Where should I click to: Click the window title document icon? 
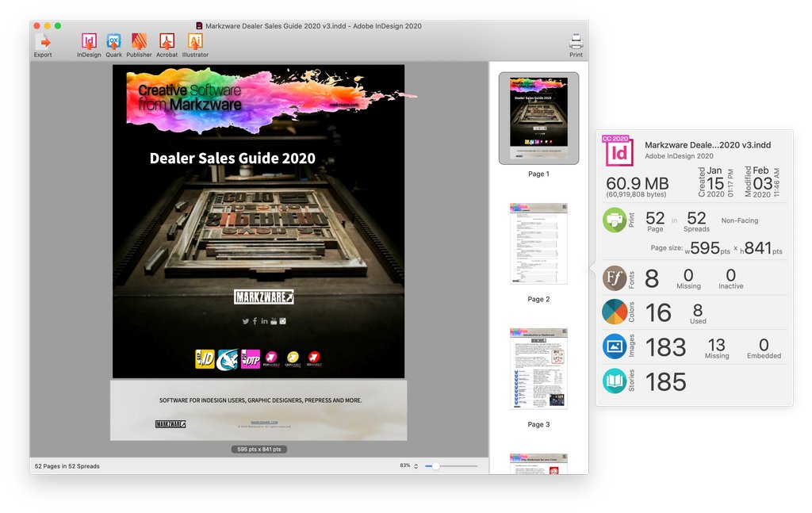(x=199, y=26)
